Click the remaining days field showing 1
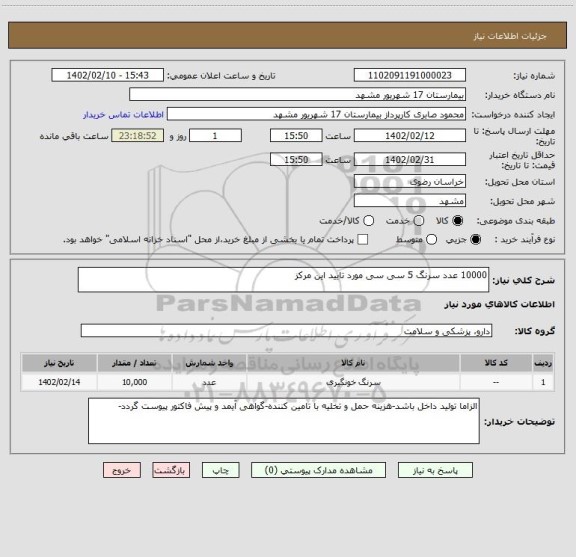Viewport: 576px width, 557px height. point(215,136)
